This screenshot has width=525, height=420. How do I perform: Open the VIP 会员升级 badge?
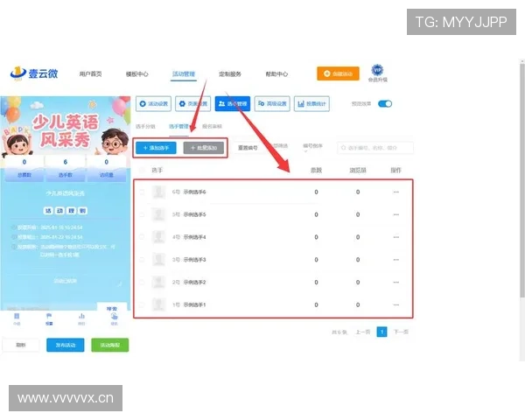pyautogui.click(x=378, y=73)
